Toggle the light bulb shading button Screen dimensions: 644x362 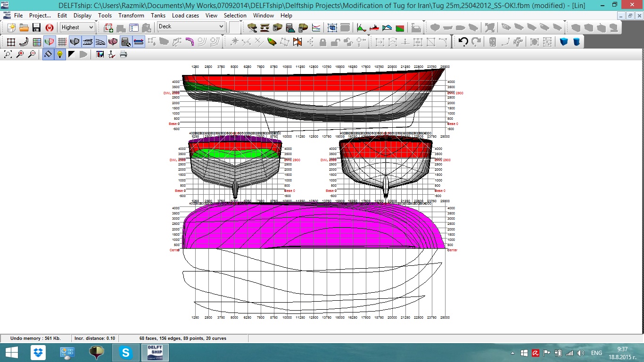(60, 54)
